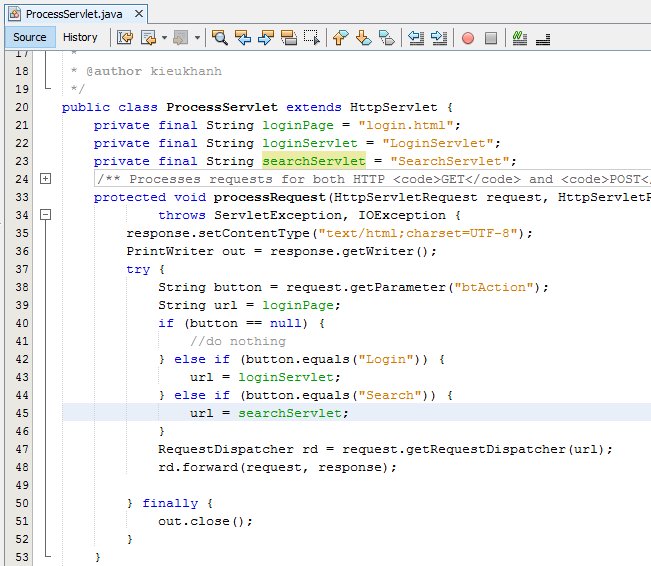Click the "LoginServlet" string literal
The height and width of the screenshot is (566, 651).
click(x=438, y=143)
